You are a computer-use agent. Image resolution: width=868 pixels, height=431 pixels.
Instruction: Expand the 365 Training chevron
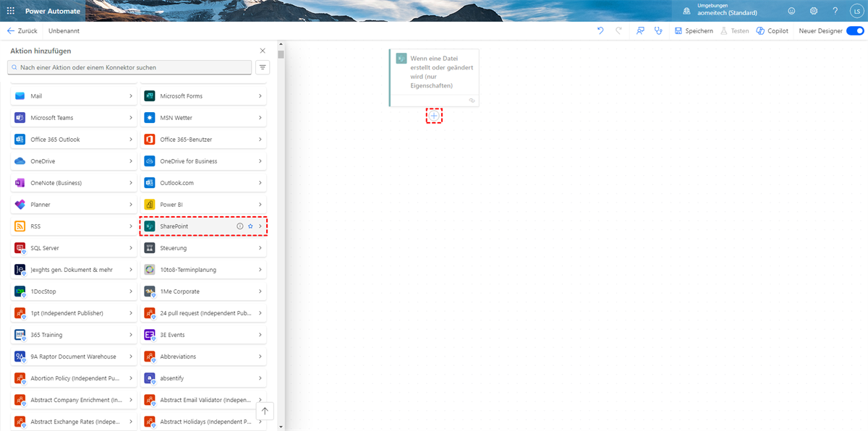point(130,335)
